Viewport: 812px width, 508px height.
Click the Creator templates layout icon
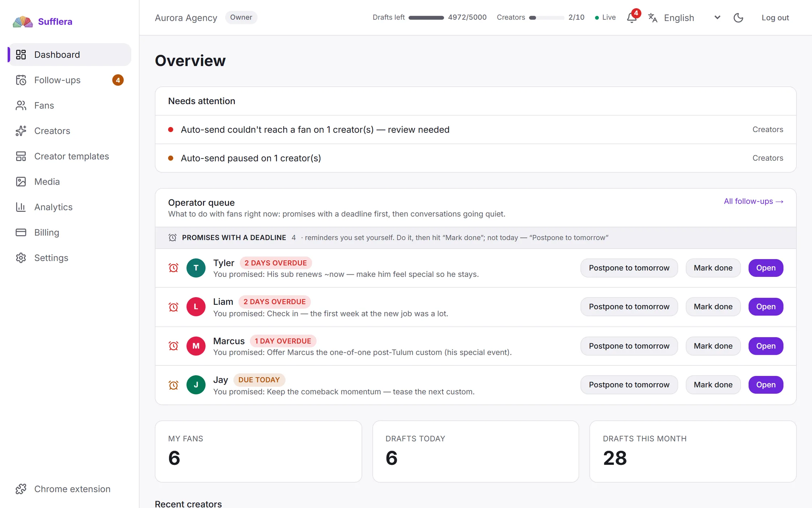(21, 156)
